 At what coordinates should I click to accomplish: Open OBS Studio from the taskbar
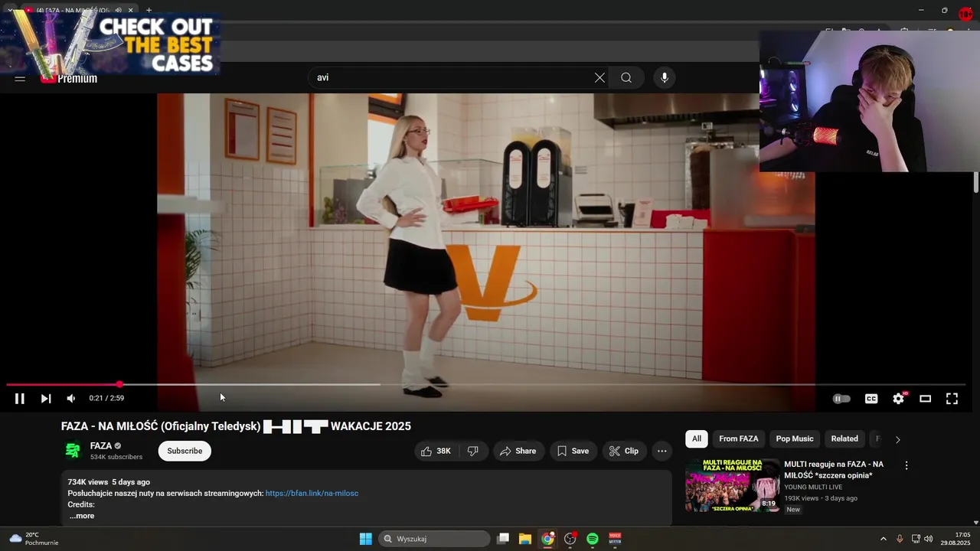tap(570, 539)
